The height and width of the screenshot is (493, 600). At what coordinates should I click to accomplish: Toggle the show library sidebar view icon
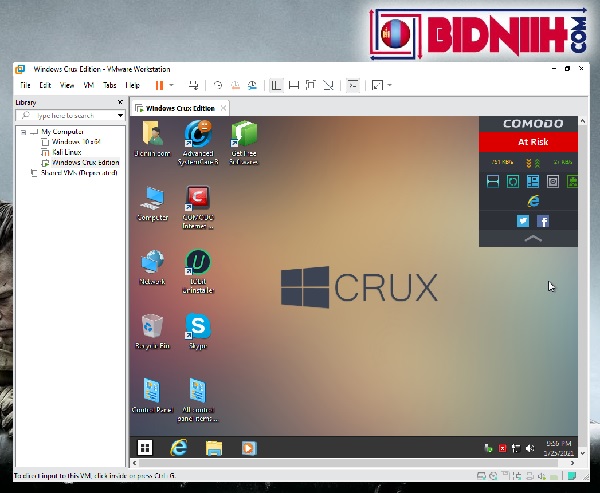point(276,85)
